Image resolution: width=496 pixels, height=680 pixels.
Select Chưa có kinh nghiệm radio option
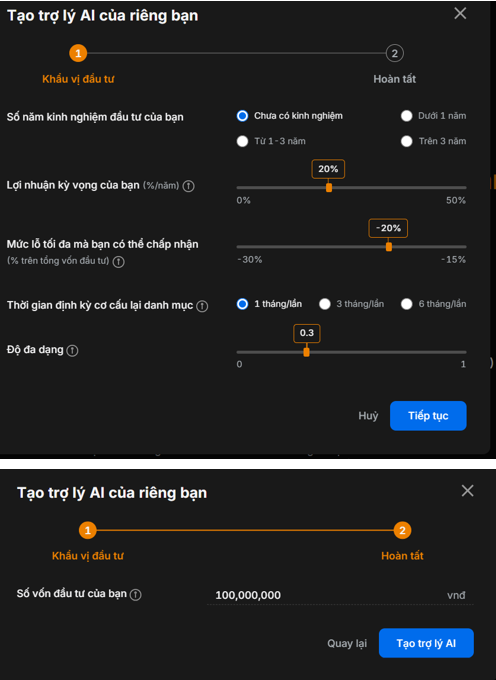242,116
